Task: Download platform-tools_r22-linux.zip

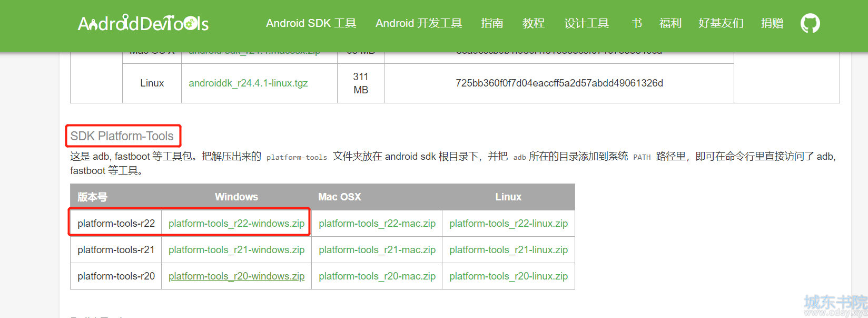Action: (x=508, y=224)
